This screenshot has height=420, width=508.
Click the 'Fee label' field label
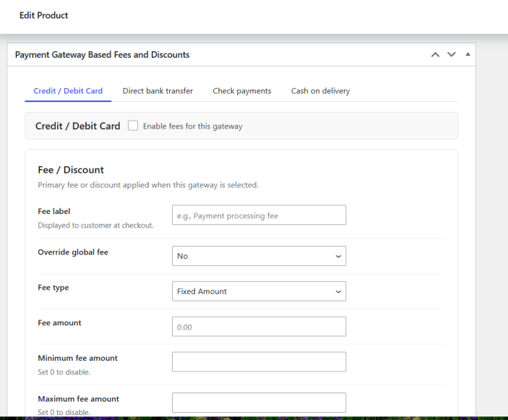click(x=53, y=211)
